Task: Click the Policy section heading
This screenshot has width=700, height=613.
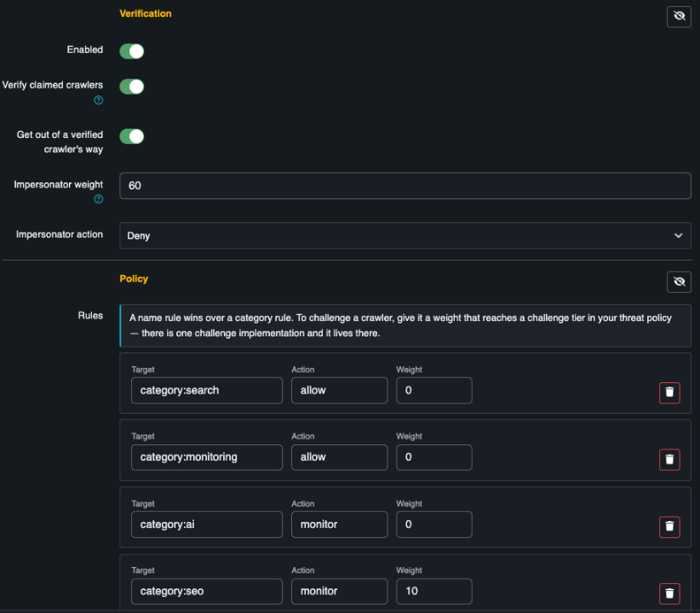Action: (x=134, y=278)
